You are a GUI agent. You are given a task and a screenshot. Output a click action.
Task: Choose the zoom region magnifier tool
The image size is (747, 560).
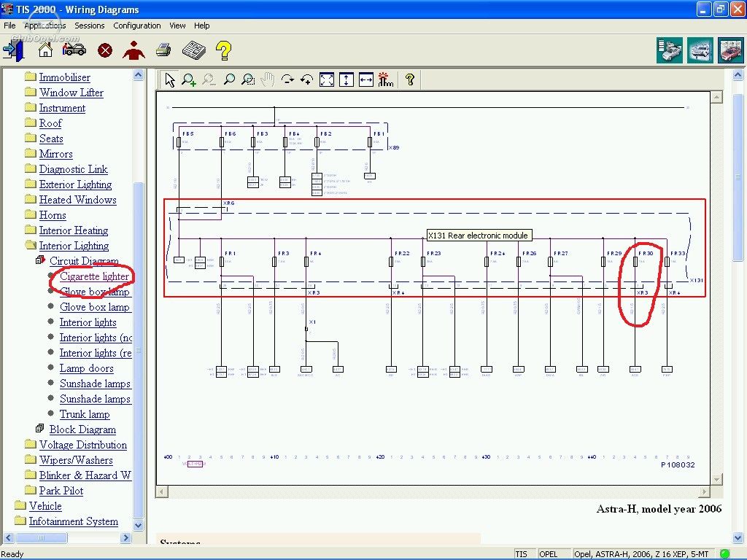[248, 79]
